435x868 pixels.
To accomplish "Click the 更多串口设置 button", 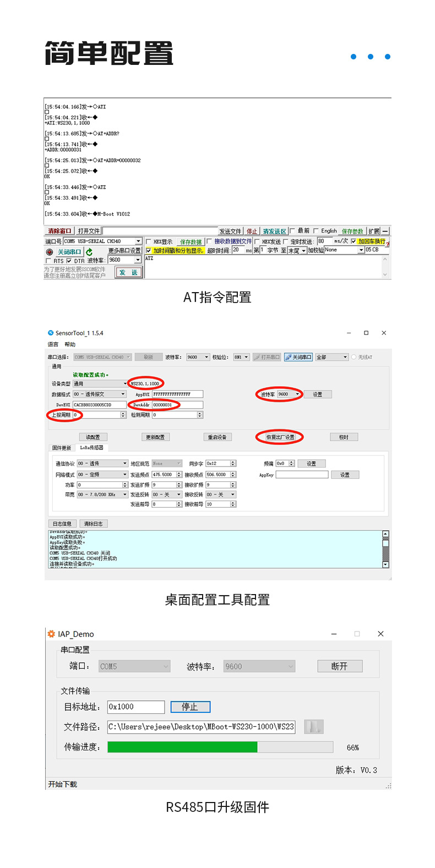I will (x=124, y=251).
